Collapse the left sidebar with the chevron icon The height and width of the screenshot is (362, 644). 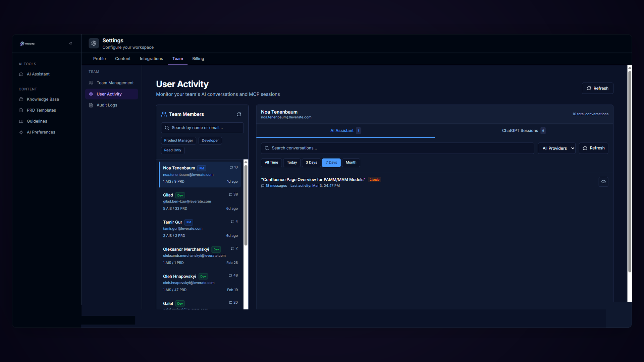pos(71,43)
